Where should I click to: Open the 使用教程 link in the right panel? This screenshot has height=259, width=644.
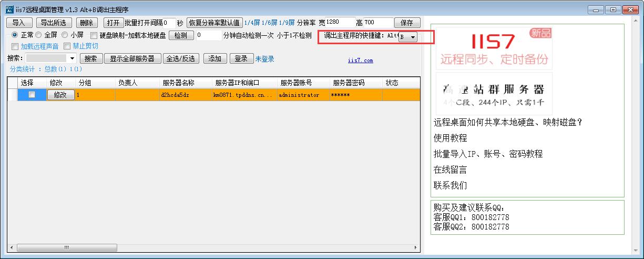click(450, 138)
